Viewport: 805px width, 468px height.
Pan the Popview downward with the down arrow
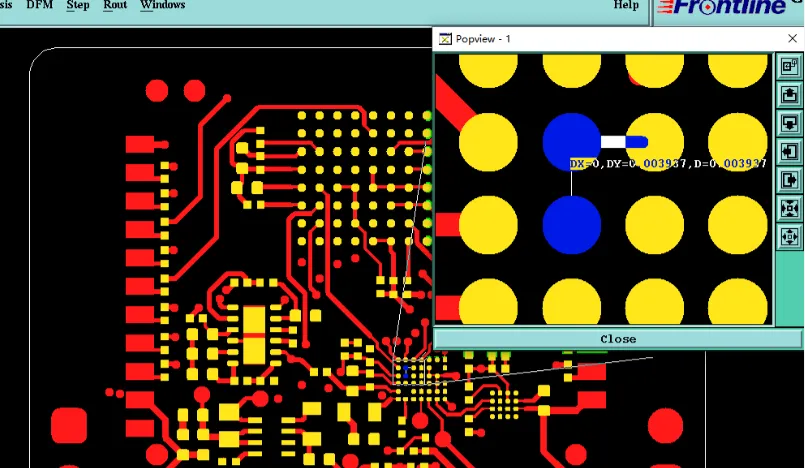[789, 123]
